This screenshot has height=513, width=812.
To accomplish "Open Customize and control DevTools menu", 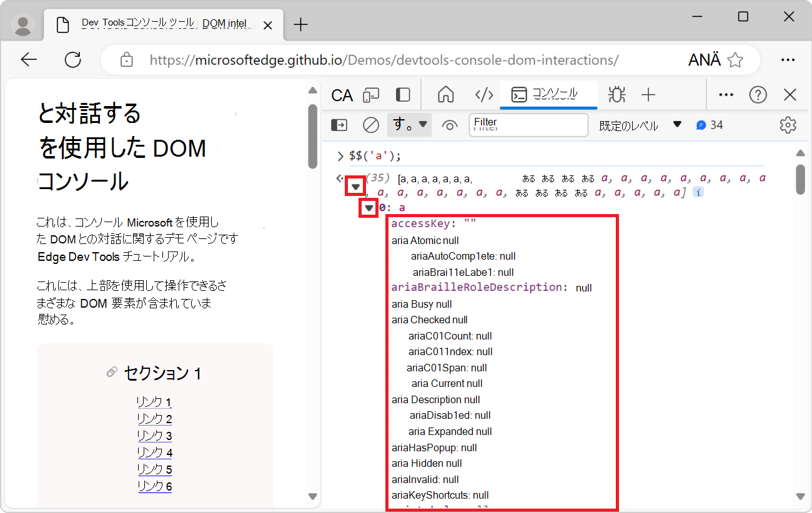I will coord(726,95).
